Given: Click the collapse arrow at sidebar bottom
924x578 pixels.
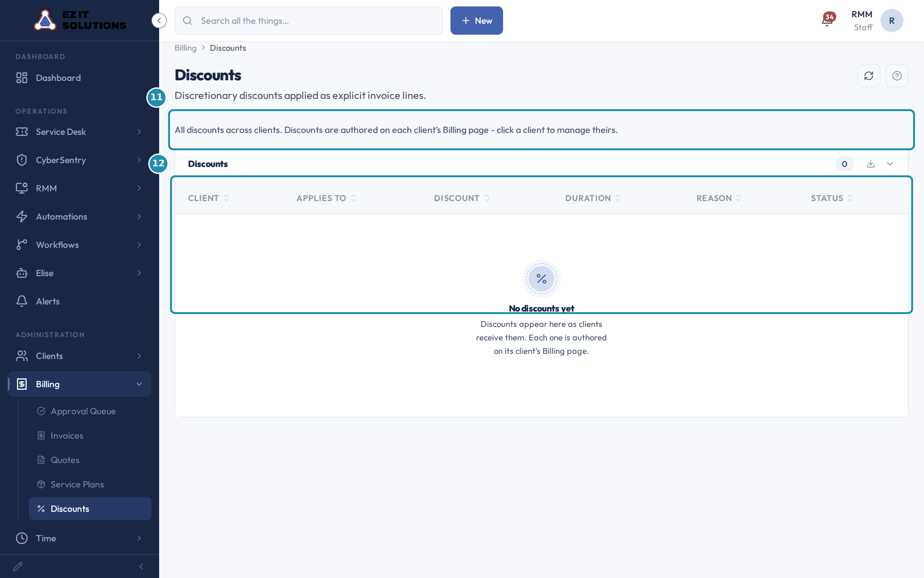Looking at the screenshot, I should (x=141, y=566).
